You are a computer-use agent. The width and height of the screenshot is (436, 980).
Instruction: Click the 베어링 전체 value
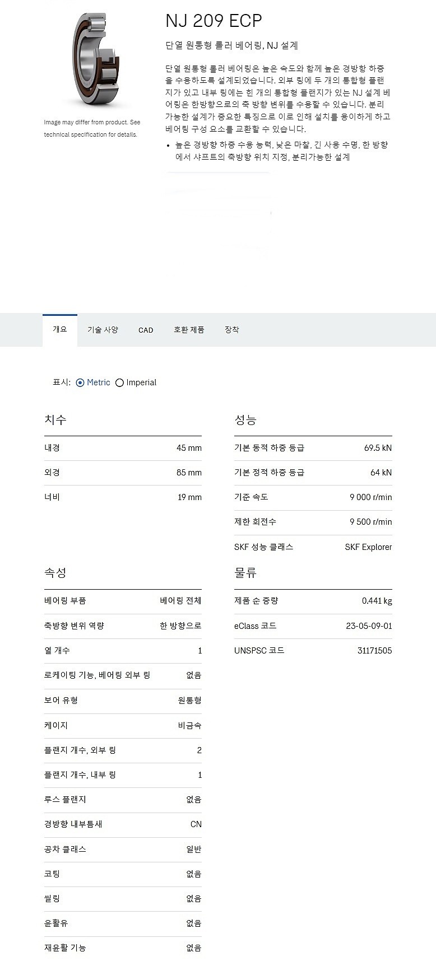click(180, 601)
